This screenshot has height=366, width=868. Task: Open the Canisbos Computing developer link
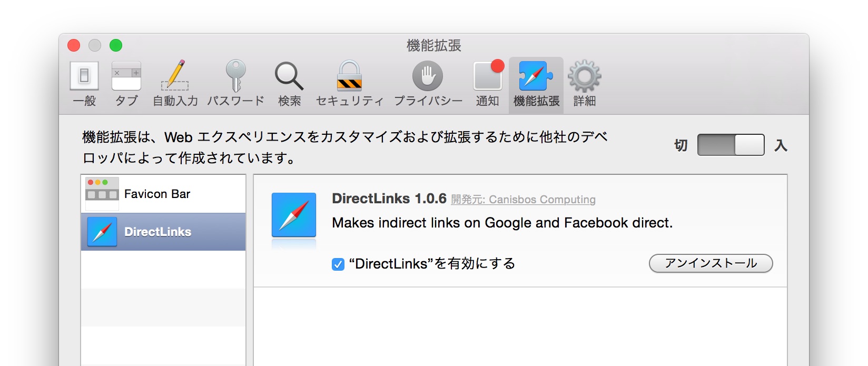[541, 200]
